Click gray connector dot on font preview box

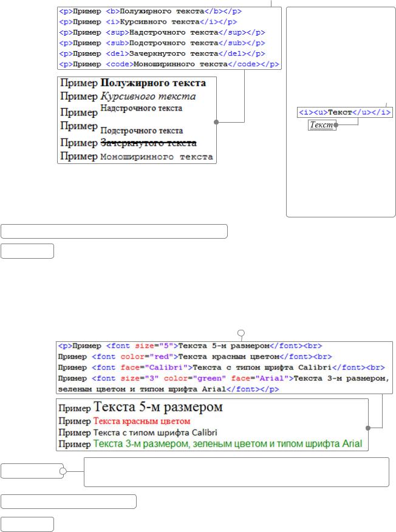click(x=368, y=428)
